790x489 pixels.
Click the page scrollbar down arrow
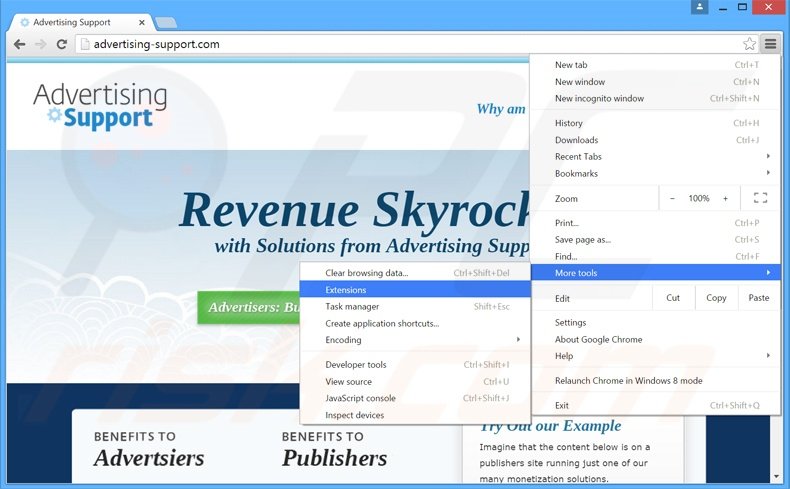coord(776,476)
